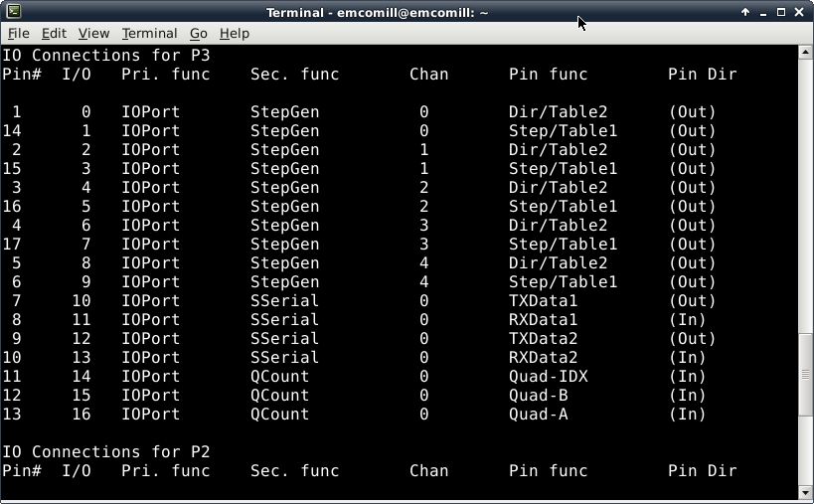Click the scrollbar up arrow
Image resolution: width=814 pixels, height=504 pixels.
[x=806, y=54]
